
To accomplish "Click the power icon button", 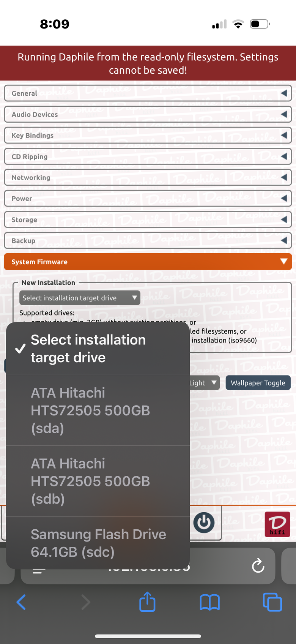I will 204,522.
